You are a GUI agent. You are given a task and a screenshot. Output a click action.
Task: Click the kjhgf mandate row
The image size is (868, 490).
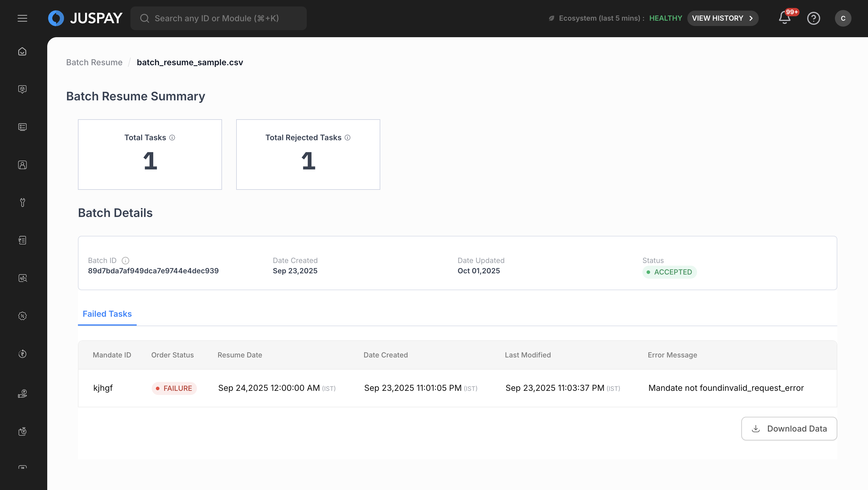click(103, 388)
